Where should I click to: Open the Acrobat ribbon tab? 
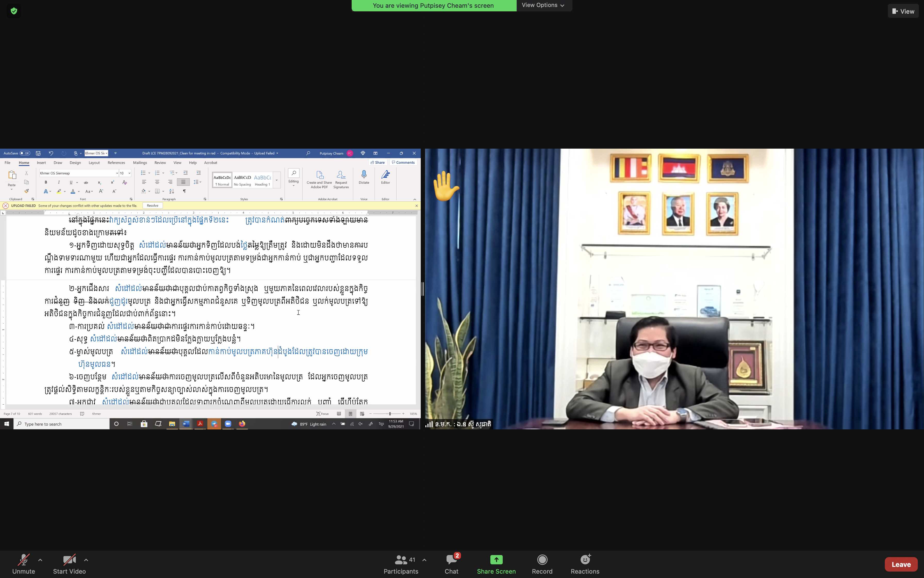pos(210,163)
